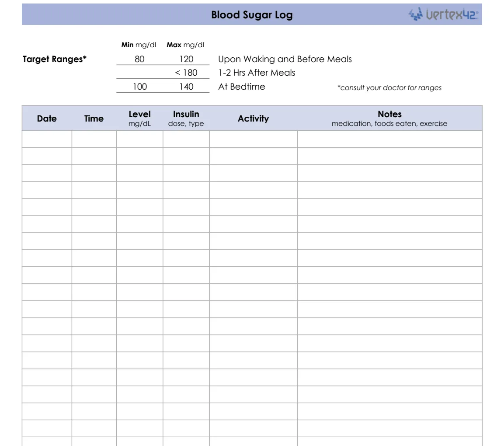Select the Max mg/dL heading

click(186, 45)
